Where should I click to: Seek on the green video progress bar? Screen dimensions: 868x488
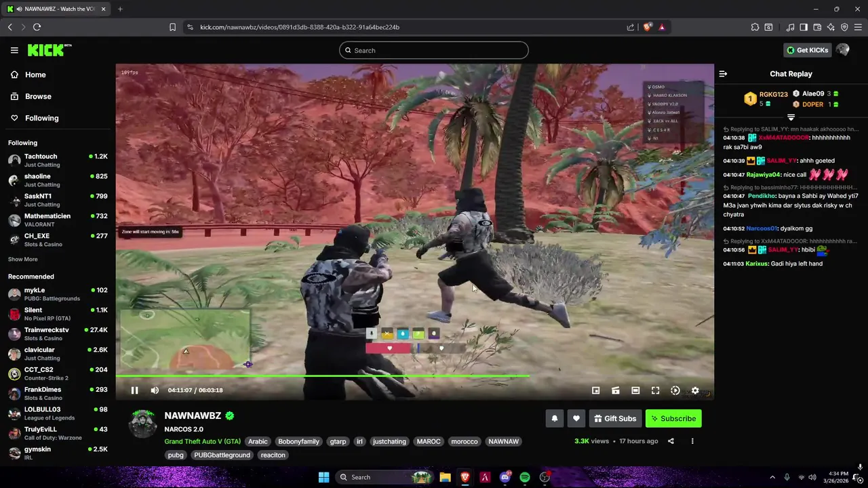(x=414, y=375)
